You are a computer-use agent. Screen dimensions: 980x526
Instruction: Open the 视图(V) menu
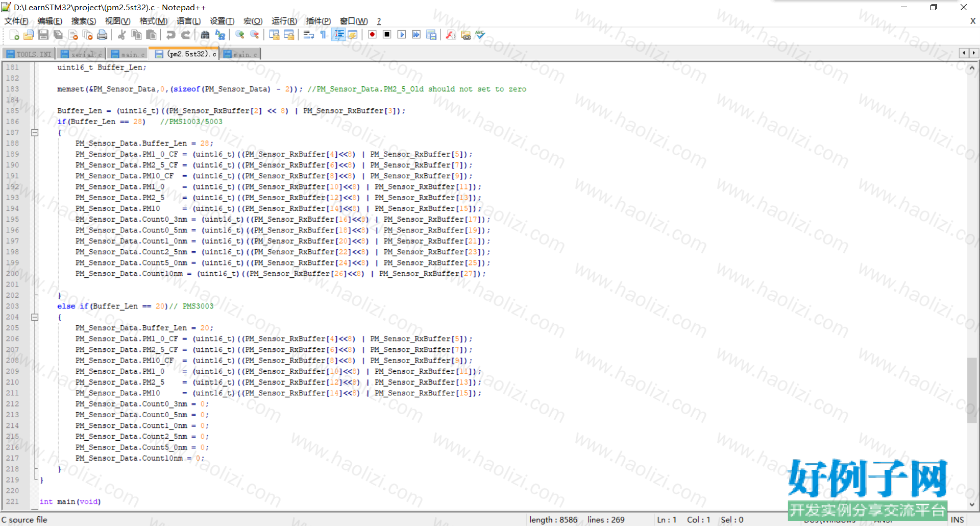point(117,21)
